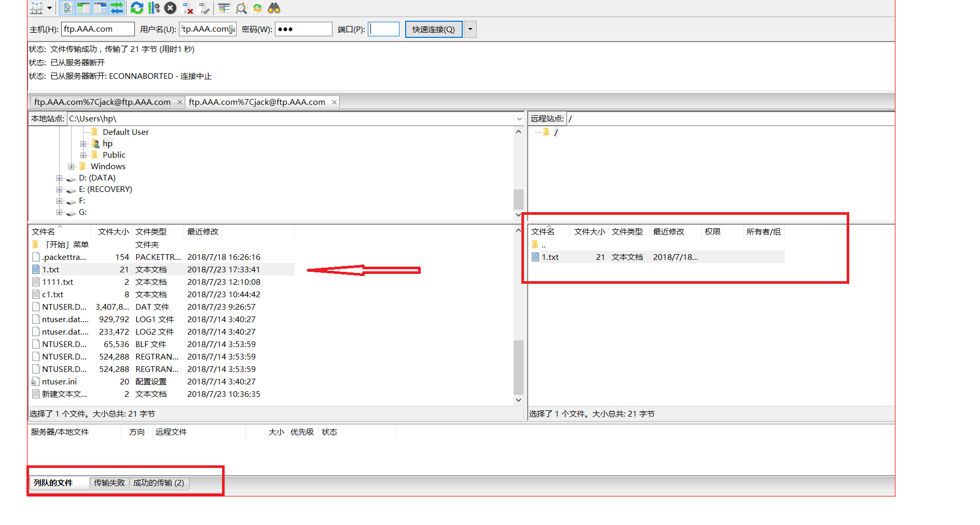980x525 pixels.
Task: Toggle remote directory tree display
Action: [x=100, y=8]
